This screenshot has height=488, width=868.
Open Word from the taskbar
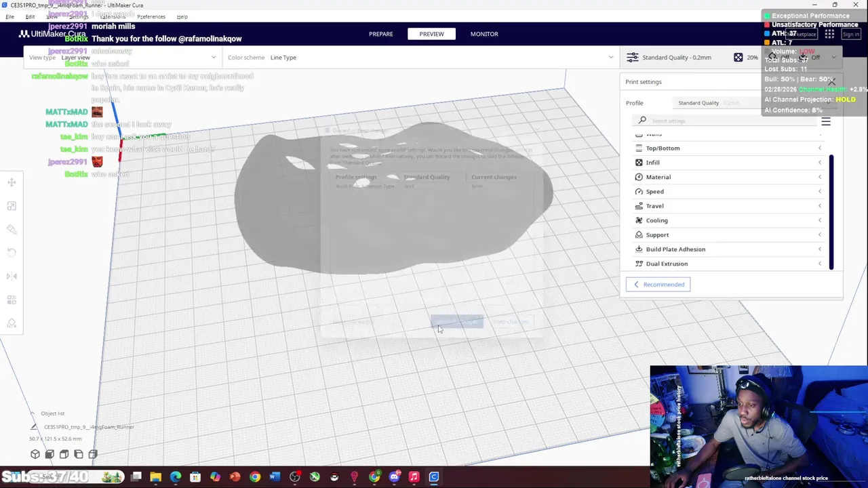tap(275, 477)
